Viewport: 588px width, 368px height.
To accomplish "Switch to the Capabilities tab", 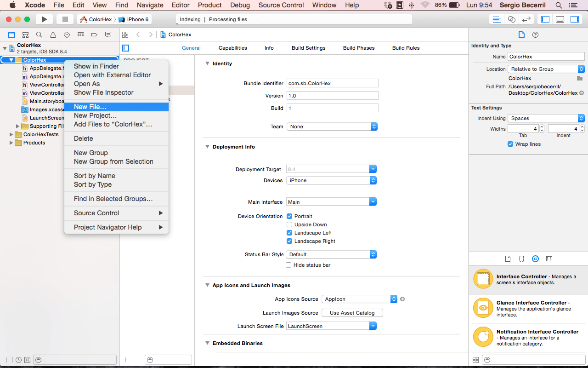I will coord(233,48).
